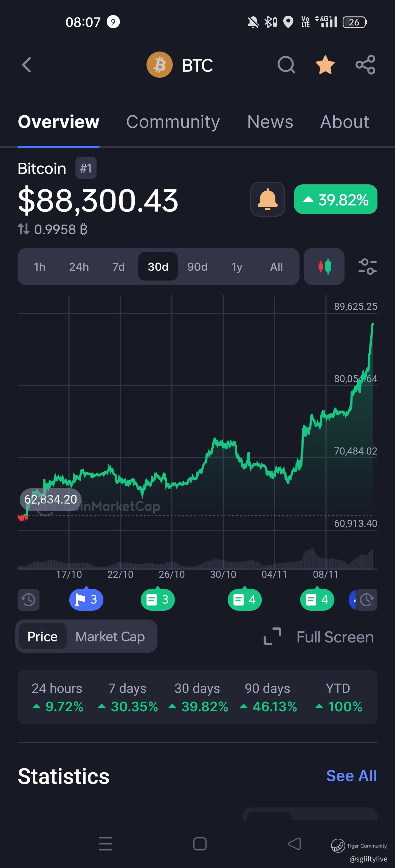Image resolution: width=395 pixels, height=868 pixels.
Task: Tap See All statistics link
Action: coord(351,776)
